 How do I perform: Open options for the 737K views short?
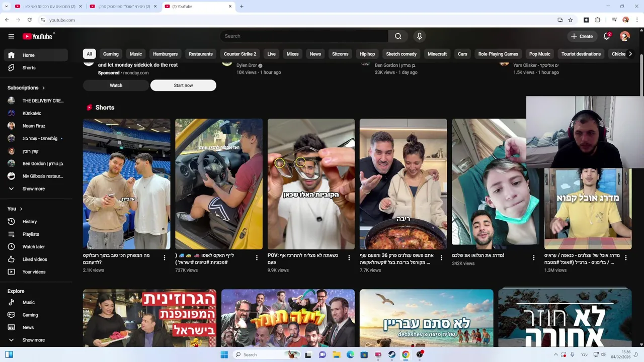(257, 258)
